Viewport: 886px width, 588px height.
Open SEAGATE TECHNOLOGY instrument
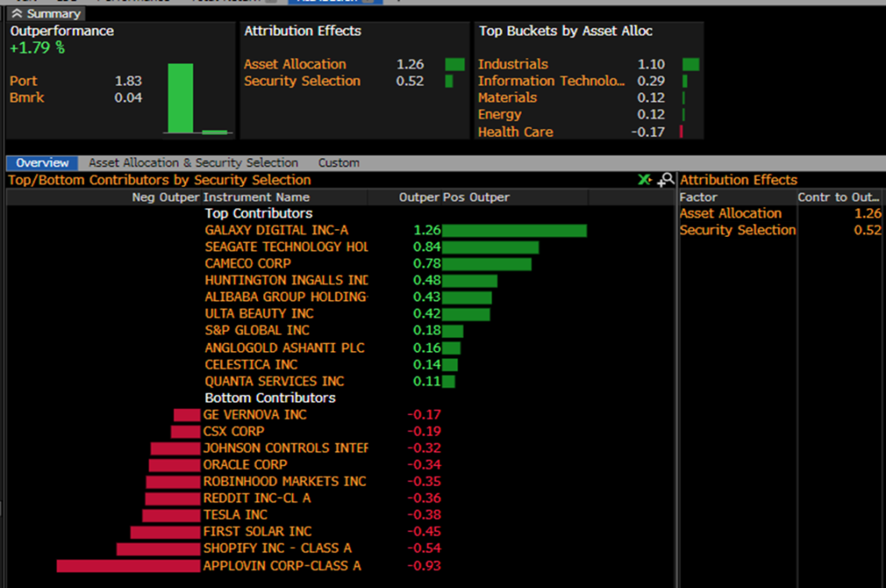pos(286,247)
